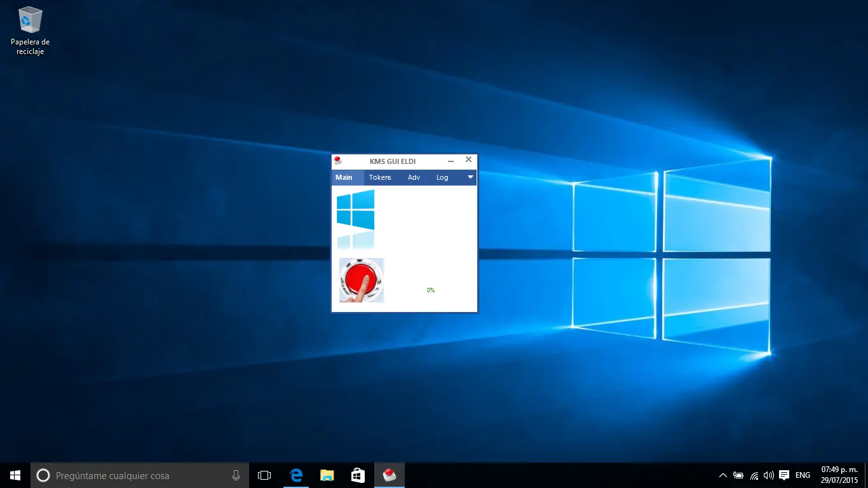Screen dimensions: 868x488
Task: Show hidden system tray icons
Action: (x=722, y=475)
